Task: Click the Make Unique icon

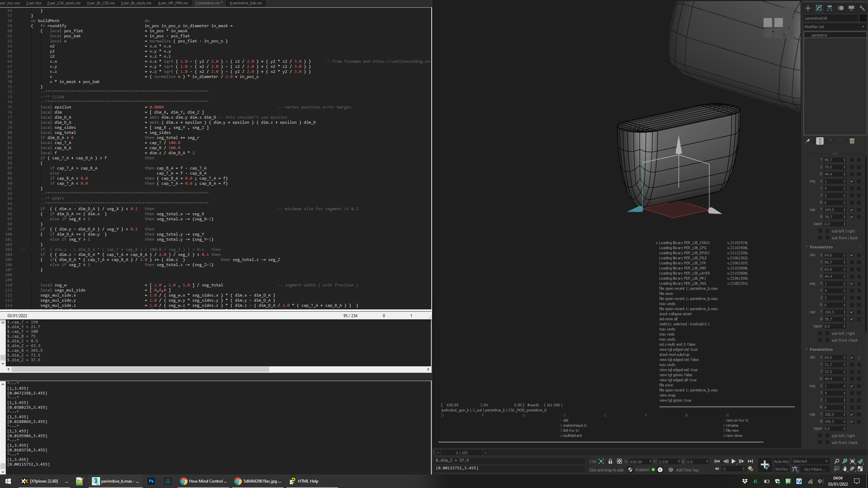Action: click(x=832, y=141)
